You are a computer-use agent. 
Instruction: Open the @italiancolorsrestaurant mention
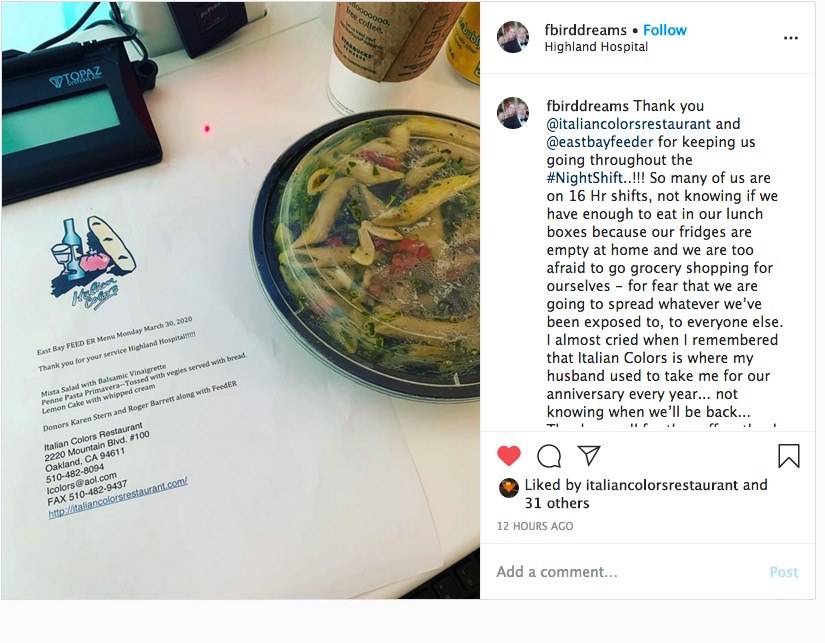point(629,124)
